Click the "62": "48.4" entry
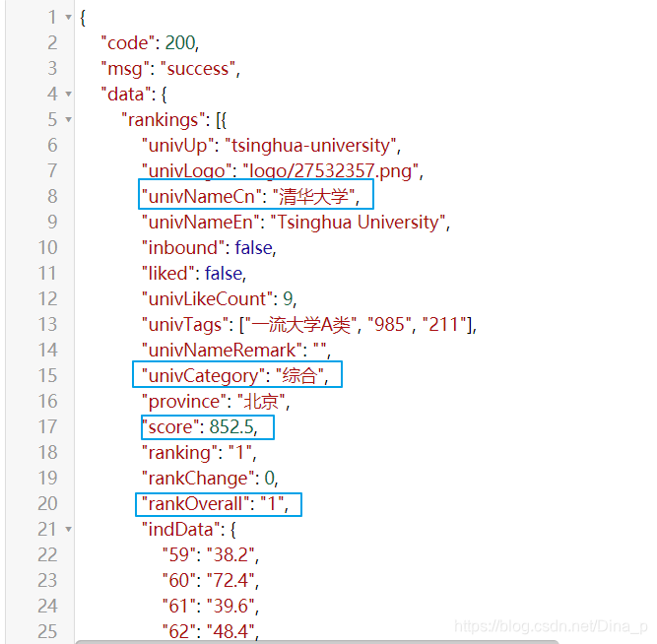Viewport: 657px width, 644px height. pos(211,631)
